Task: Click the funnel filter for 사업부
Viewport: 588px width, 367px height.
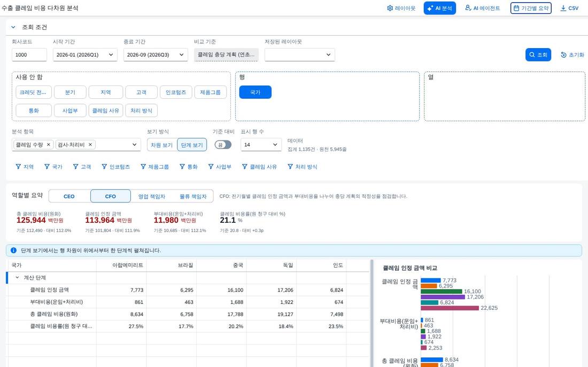Action: point(220,167)
